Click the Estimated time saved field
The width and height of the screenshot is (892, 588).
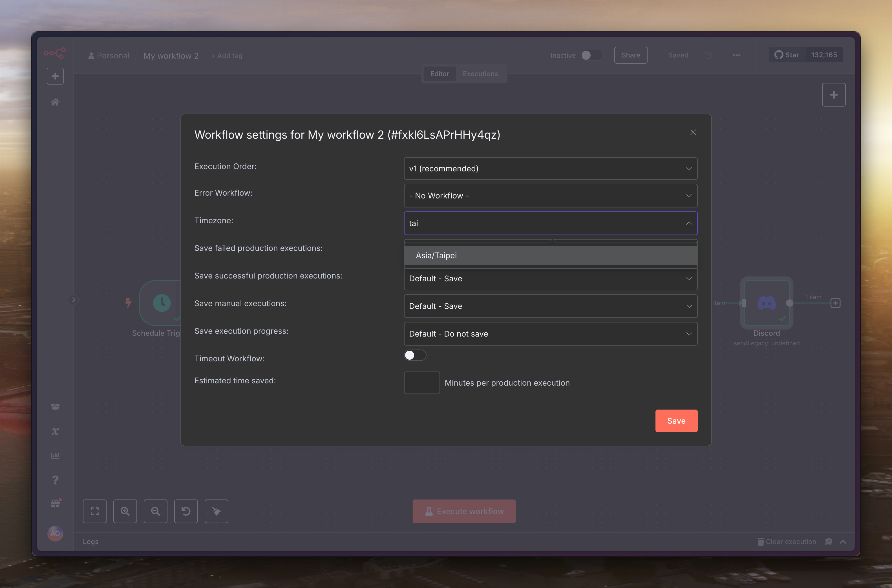click(x=421, y=383)
